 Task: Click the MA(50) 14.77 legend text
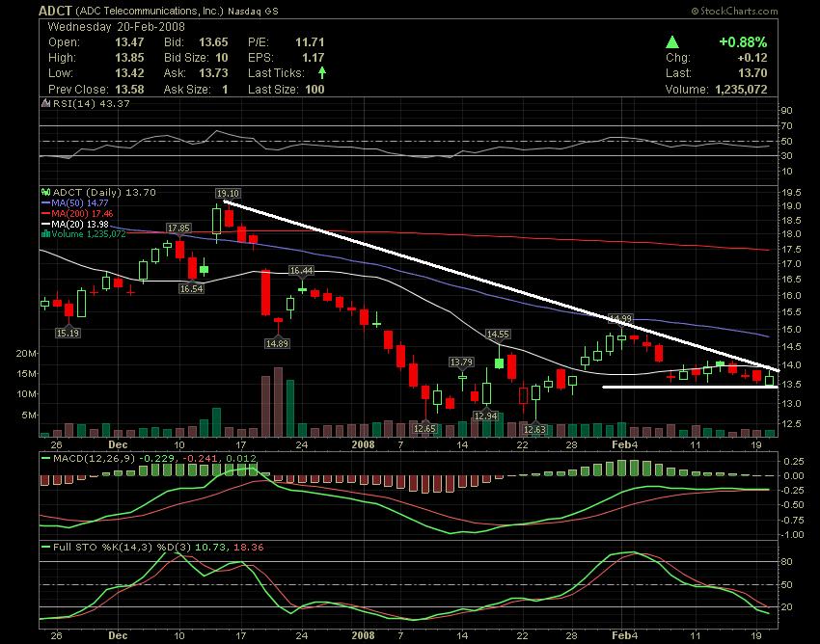(80, 202)
